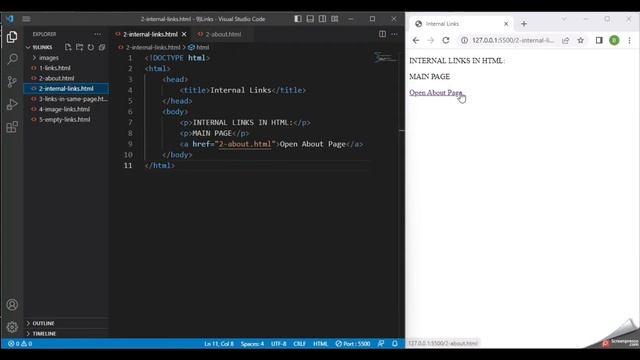
Task: Change CRLF line ending setting
Action: click(299, 344)
